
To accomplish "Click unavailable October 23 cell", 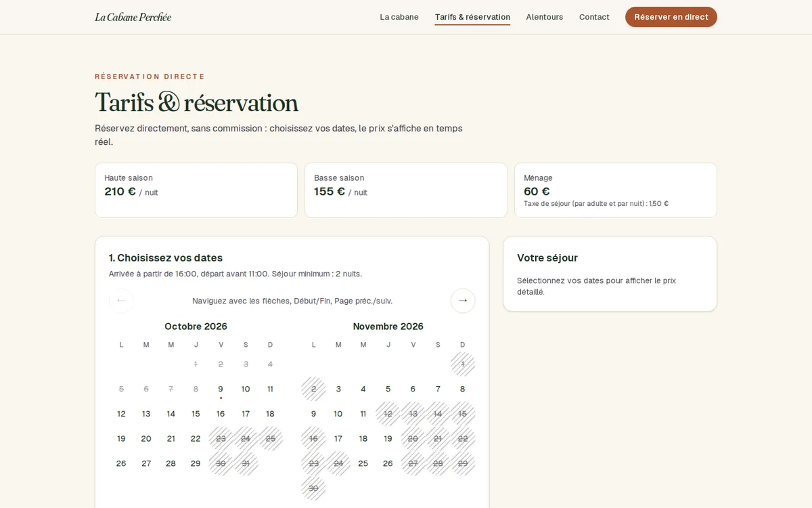I will pos(221,439).
